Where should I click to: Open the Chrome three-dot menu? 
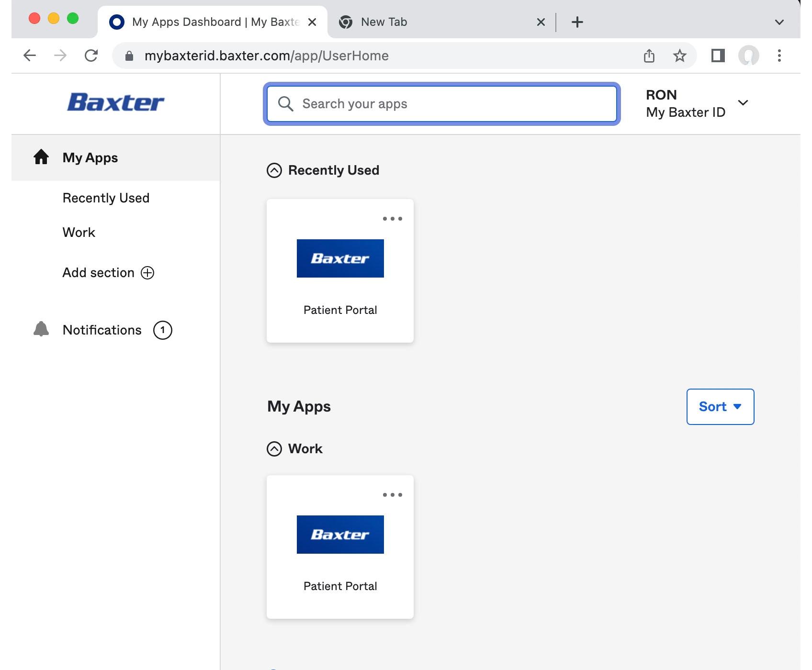pos(779,56)
